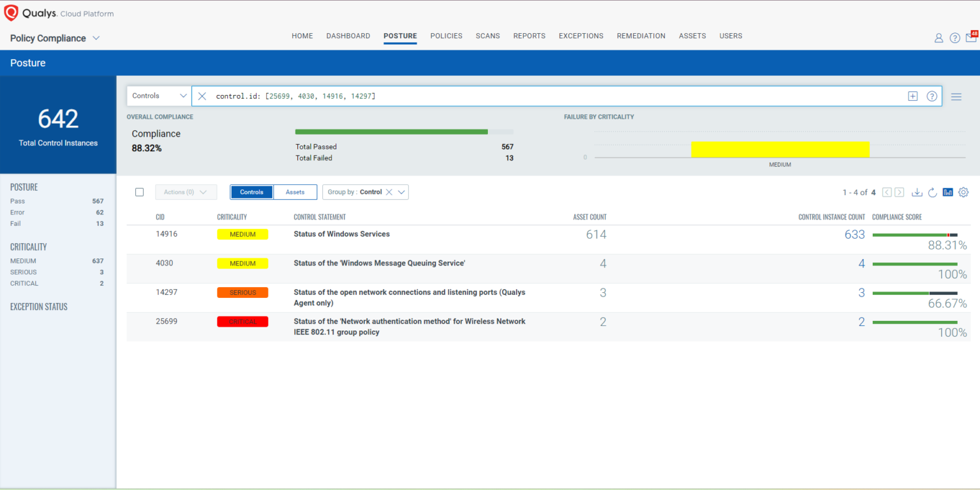Clear the control.id query with the X icon
Screen dimensions: 980x490
point(202,96)
